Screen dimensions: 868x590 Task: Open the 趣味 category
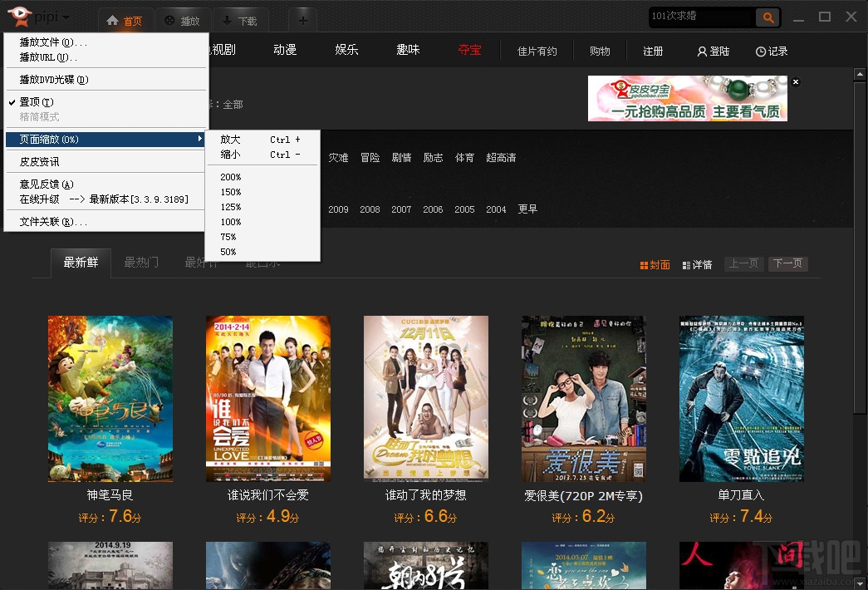[408, 50]
